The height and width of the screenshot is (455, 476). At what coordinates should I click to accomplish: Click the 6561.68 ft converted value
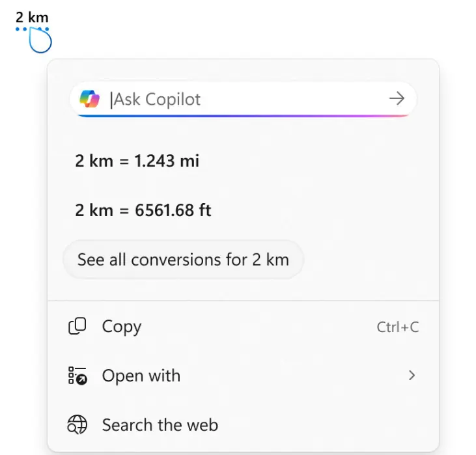[x=173, y=210]
